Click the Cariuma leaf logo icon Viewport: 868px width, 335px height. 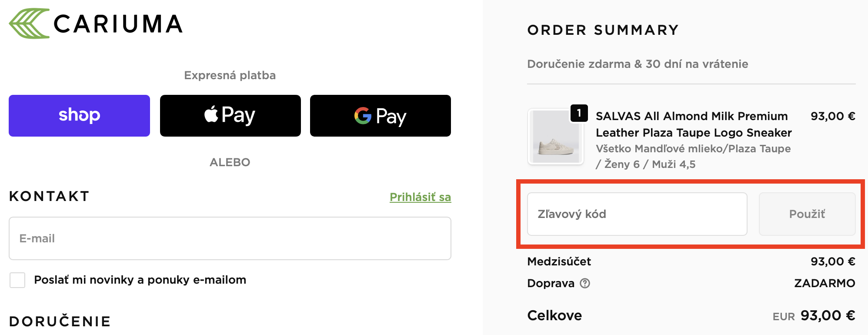click(x=29, y=23)
